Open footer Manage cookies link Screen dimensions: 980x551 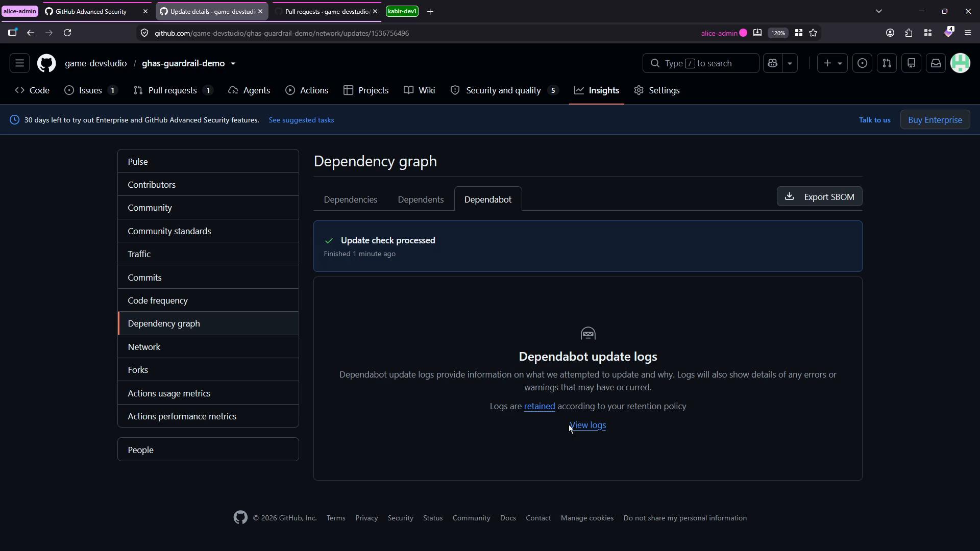(587, 518)
